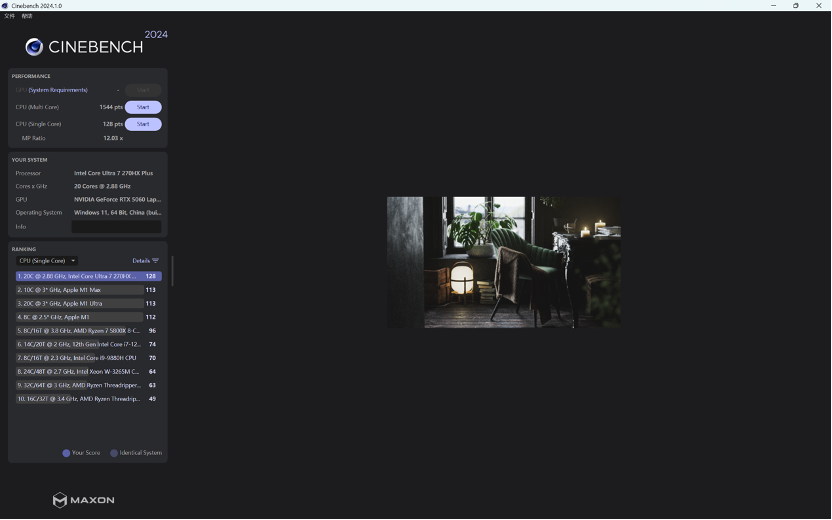
Task: Minimize the Cinebench window
Action: 773,5
